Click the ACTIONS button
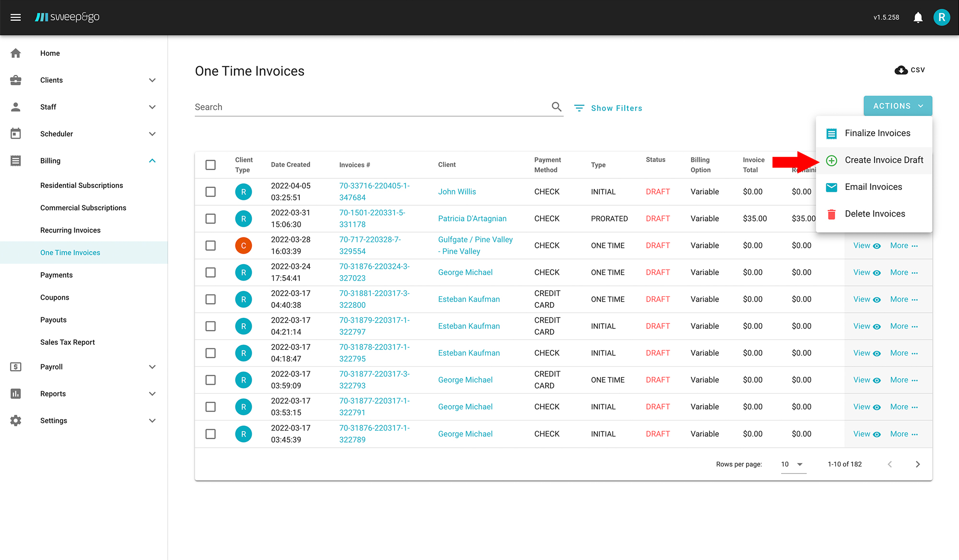Screen dimensions: 959x560 (897, 106)
